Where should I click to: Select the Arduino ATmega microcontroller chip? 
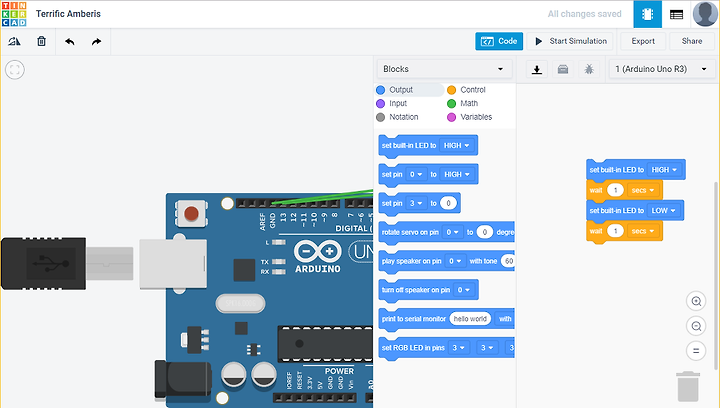[x=325, y=344]
